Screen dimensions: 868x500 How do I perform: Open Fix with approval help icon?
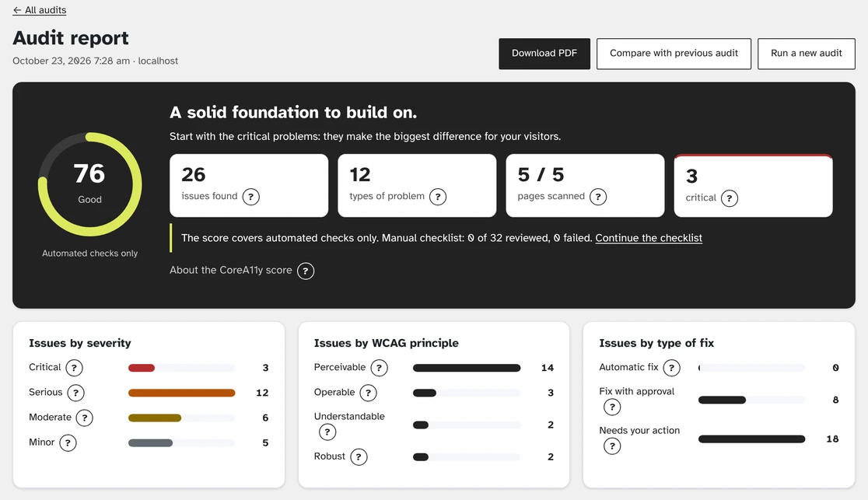point(612,407)
